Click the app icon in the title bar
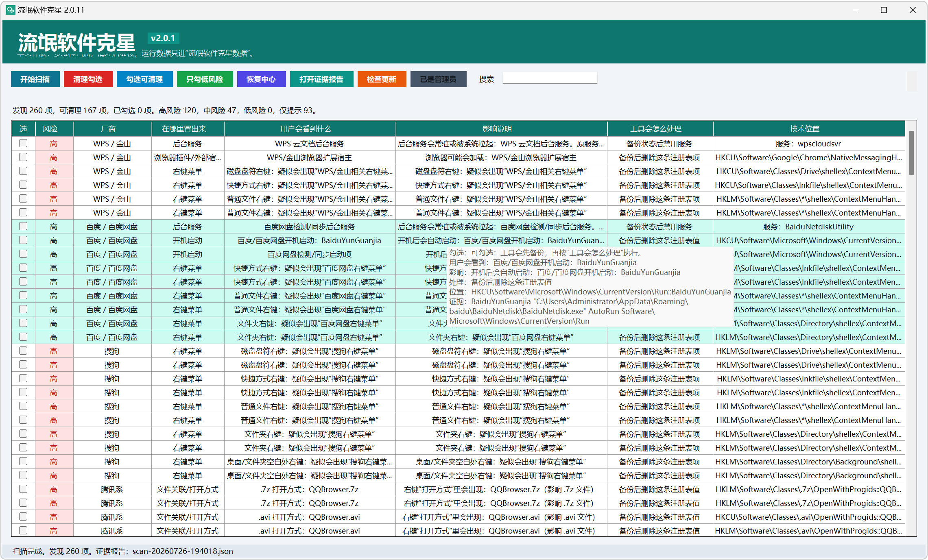The width and height of the screenshot is (928, 560). 11,10
